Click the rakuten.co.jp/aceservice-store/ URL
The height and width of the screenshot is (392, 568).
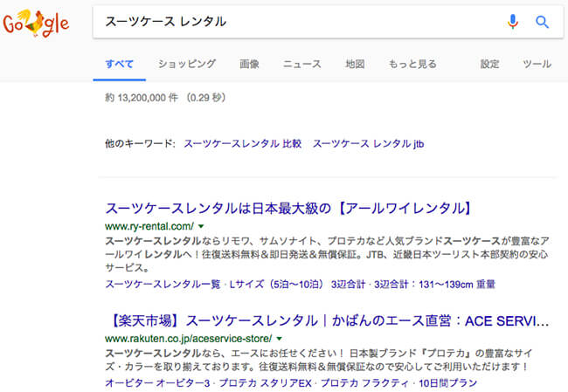pyautogui.click(x=189, y=339)
